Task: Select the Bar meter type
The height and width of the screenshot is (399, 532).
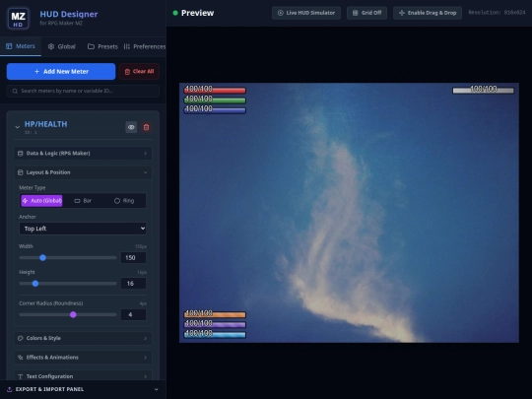Action: pyautogui.click(x=83, y=201)
